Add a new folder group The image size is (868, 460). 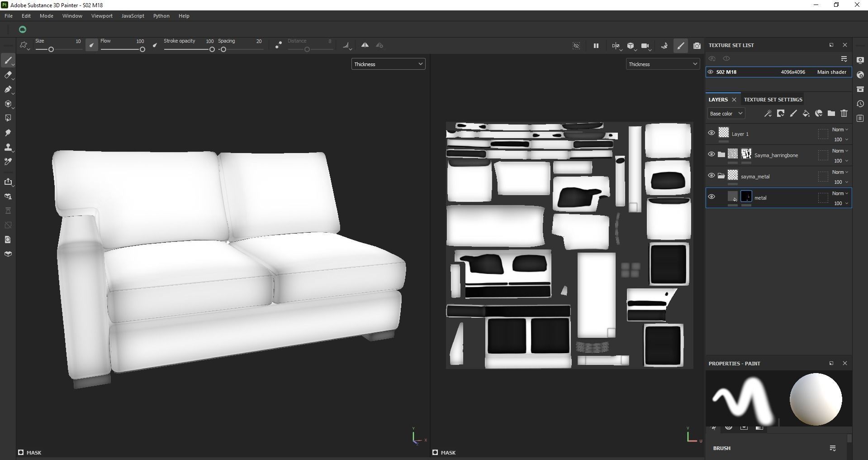coord(831,114)
